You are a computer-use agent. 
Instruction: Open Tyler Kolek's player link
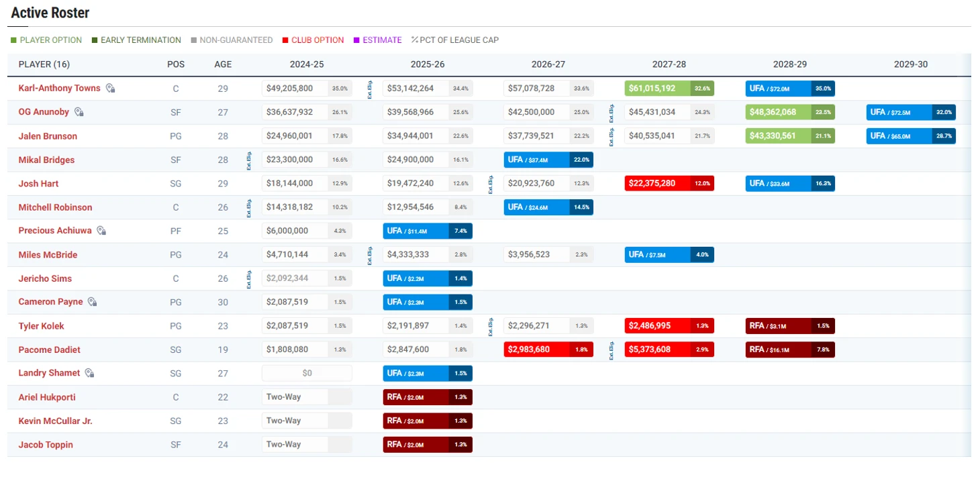point(41,326)
